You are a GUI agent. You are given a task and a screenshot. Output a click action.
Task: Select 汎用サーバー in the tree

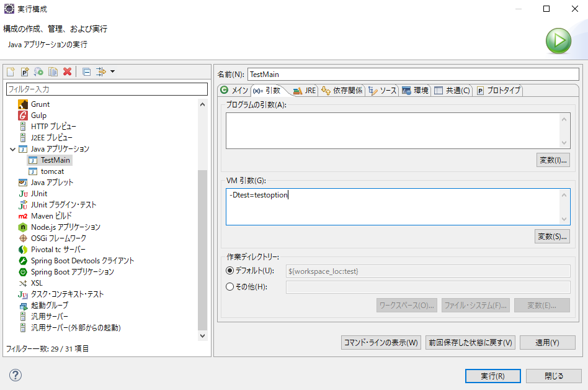[49, 317]
